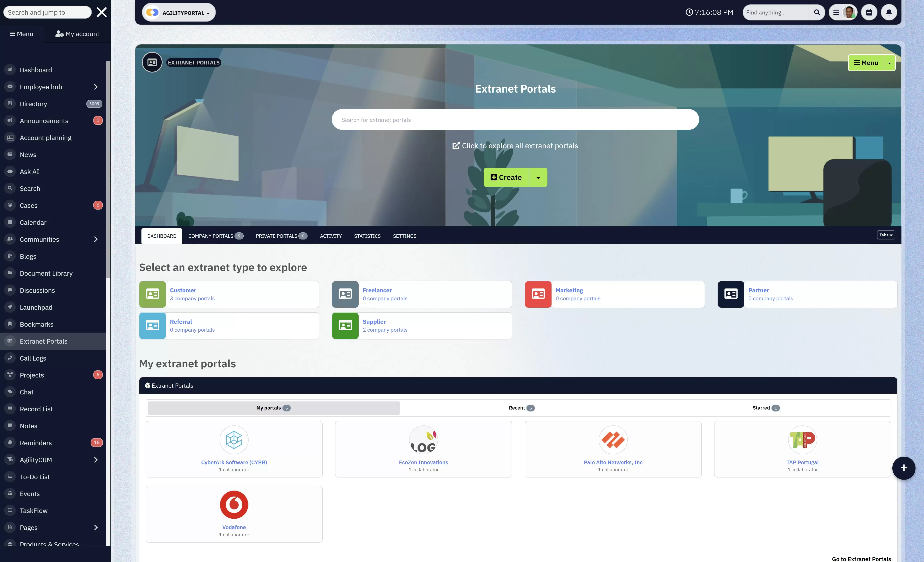924x562 pixels.
Task: Open the COMPANY PORTALS tab
Action: [x=215, y=236]
